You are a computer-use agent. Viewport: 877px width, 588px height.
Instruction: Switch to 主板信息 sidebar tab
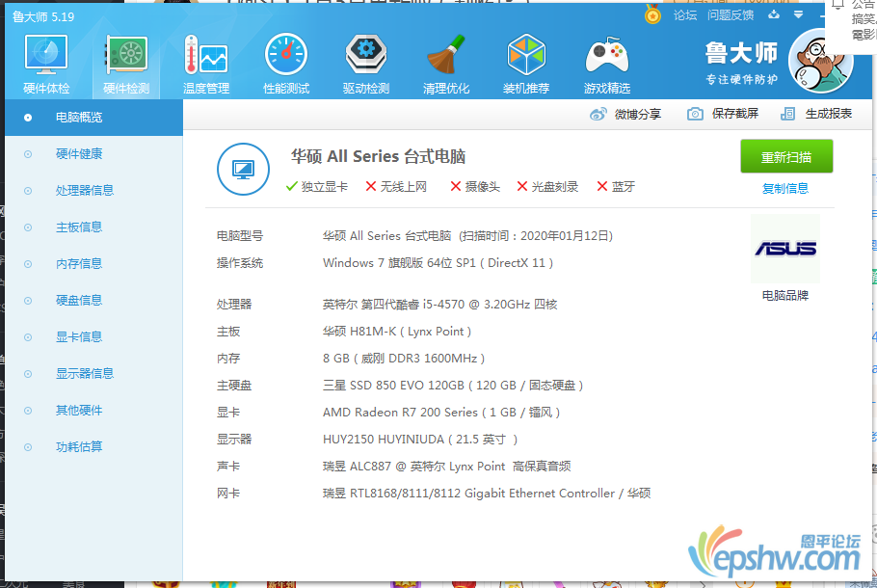click(94, 227)
